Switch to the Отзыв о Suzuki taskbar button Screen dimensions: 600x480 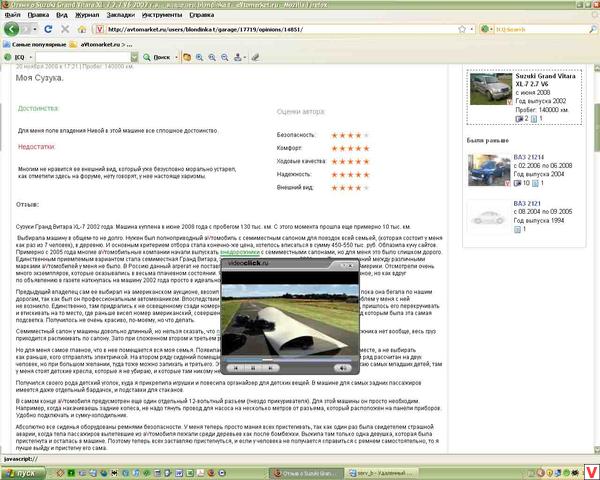click(x=307, y=473)
